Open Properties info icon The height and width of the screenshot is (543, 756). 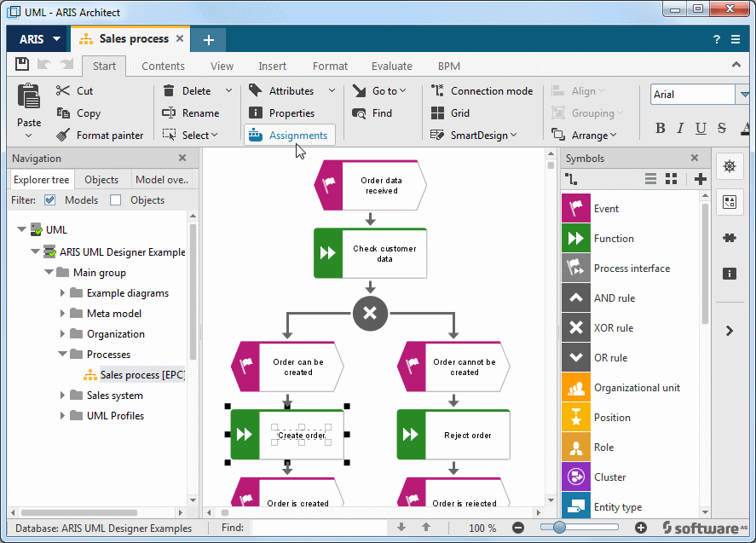coord(256,113)
